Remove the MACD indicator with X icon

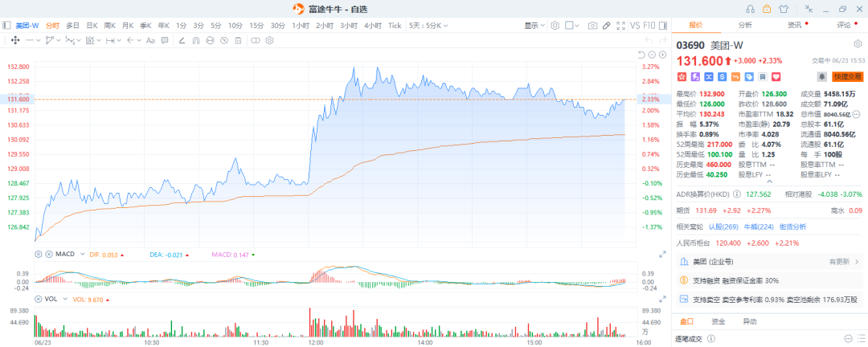point(49,254)
